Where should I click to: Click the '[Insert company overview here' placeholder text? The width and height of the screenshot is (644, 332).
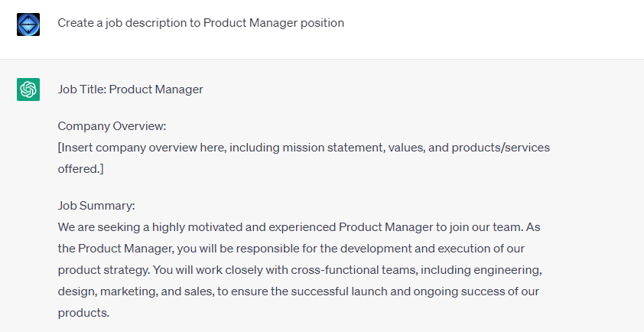point(141,148)
